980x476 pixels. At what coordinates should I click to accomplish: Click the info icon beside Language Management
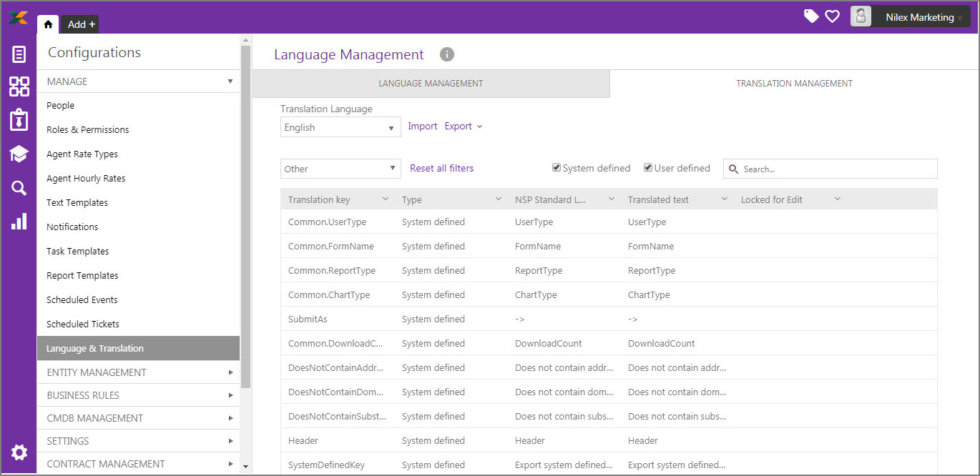tap(447, 54)
